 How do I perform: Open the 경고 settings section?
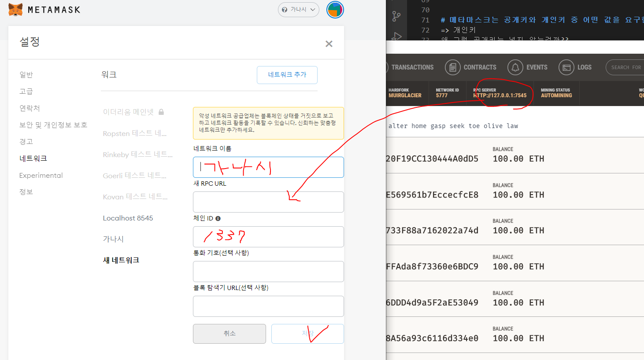pos(26,141)
